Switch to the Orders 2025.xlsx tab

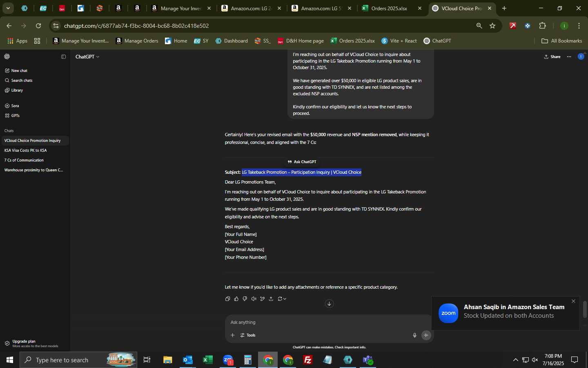pos(391,8)
